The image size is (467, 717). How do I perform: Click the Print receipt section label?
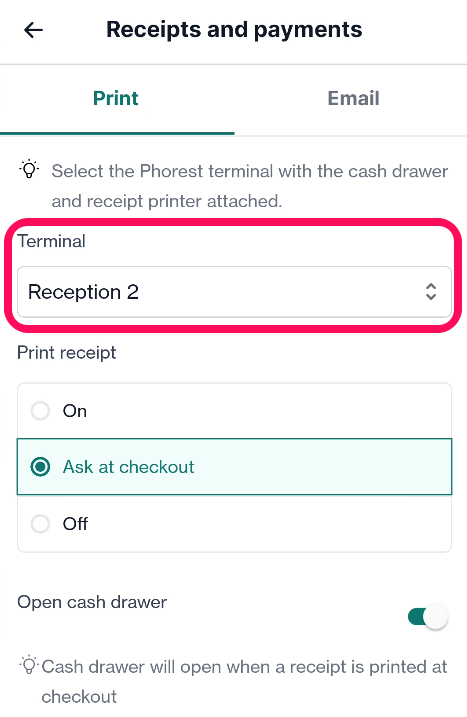[x=67, y=353]
